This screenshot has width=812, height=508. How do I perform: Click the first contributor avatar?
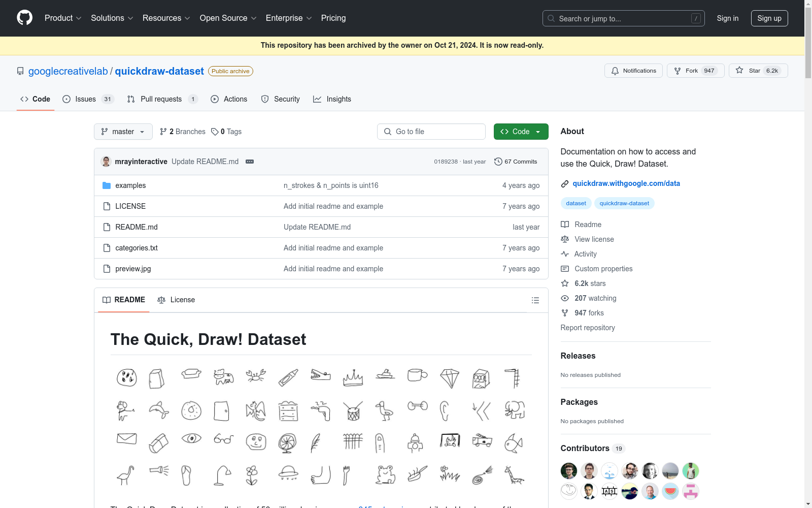coord(569,471)
